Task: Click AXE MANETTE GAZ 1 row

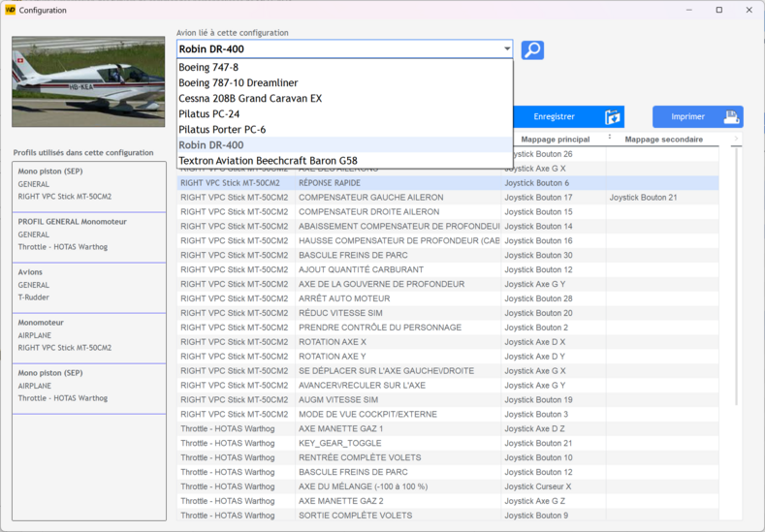Action: (448, 429)
